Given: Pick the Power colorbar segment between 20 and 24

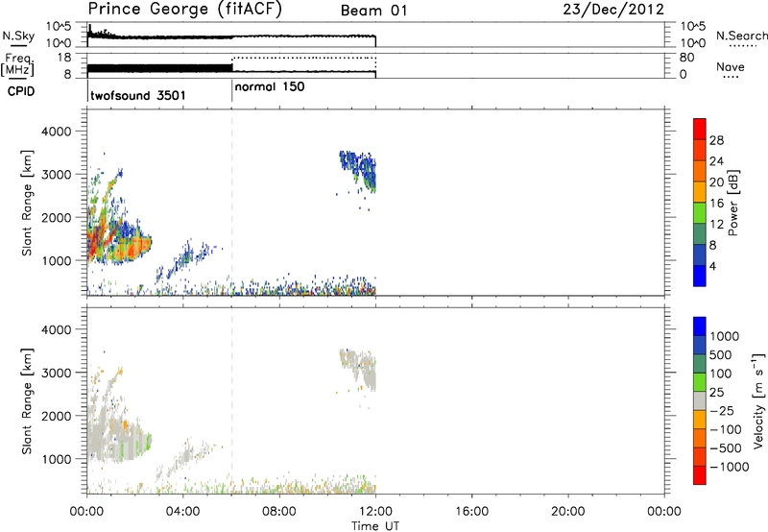Looking at the screenshot, I should coord(700,171).
